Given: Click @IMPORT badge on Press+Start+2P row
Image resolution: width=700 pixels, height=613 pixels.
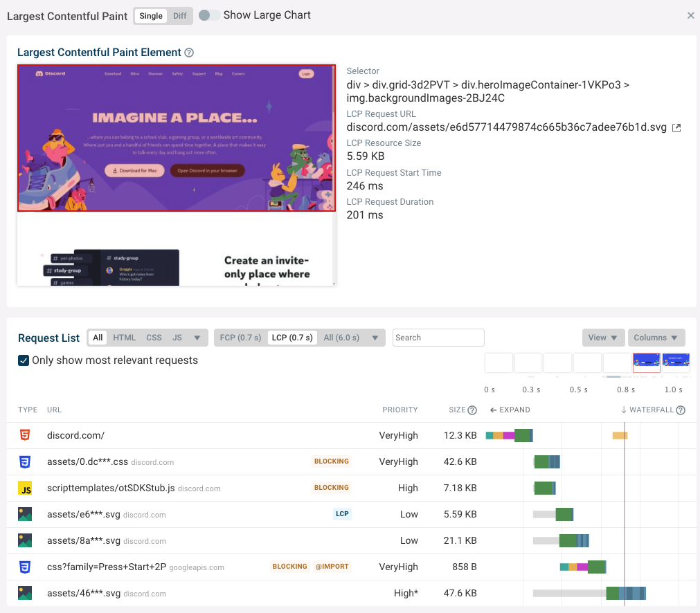Looking at the screenshot, I should click(x=332, y=567).
